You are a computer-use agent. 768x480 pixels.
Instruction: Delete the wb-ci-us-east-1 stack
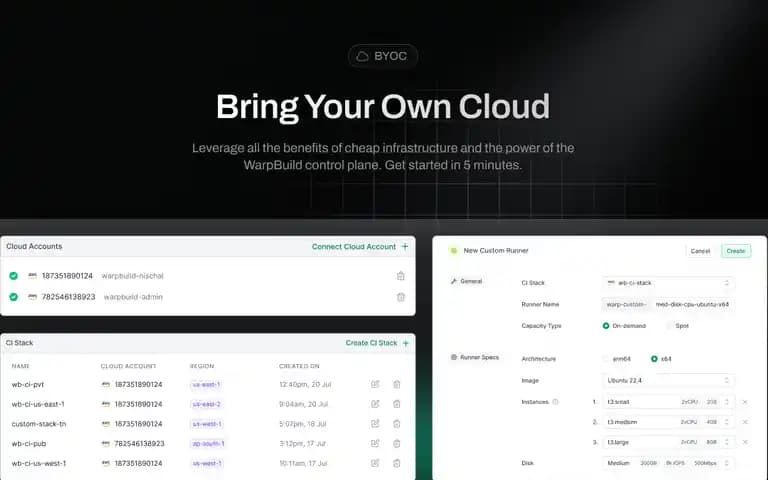pyautogui.click(x=397, y=404)
